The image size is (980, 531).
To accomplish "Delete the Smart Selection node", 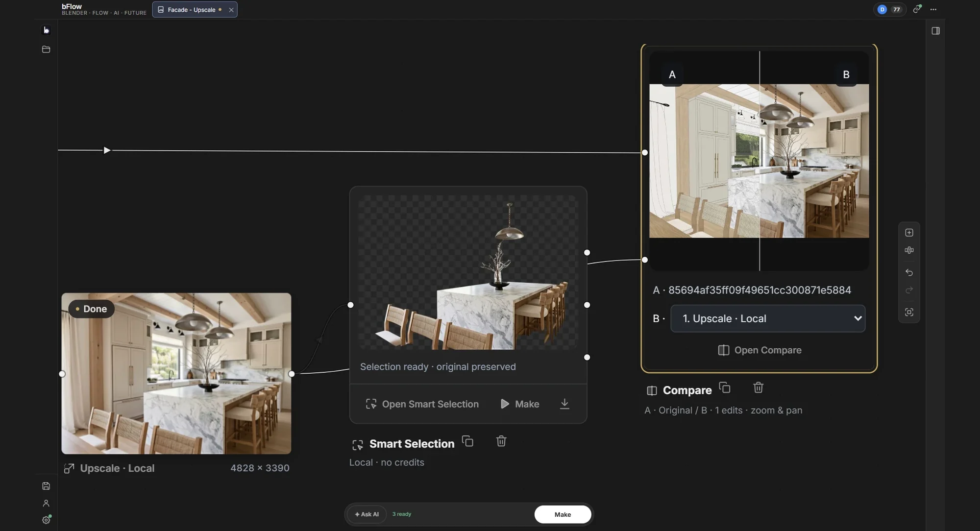I will coord(501,441).
